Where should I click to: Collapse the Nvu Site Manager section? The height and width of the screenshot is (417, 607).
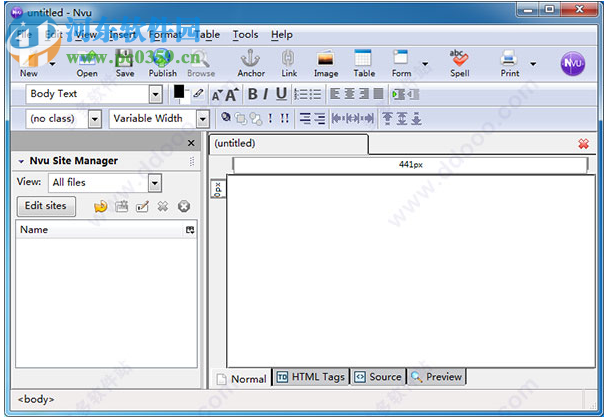point(21,161)
